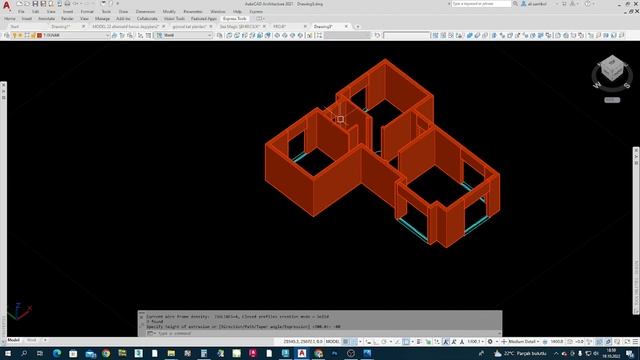
Task: Toggle MODEL space button in status bar
Action: coord(333,342)
